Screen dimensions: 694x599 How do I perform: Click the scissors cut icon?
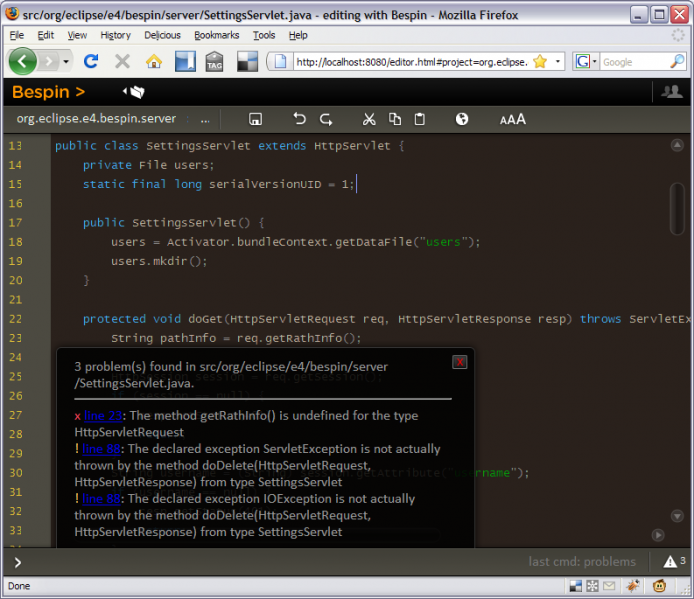[x=369, y=119]
